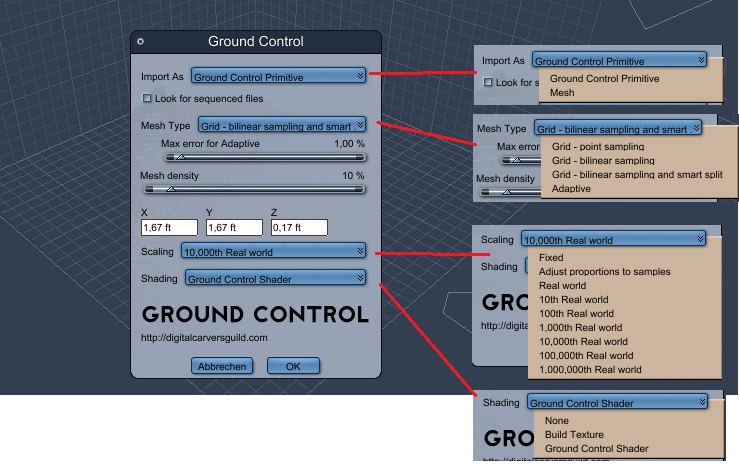Select Ground Control Shader in list
Screen dimensions: 739x466
pyautogui.click(x=597, y=449)
